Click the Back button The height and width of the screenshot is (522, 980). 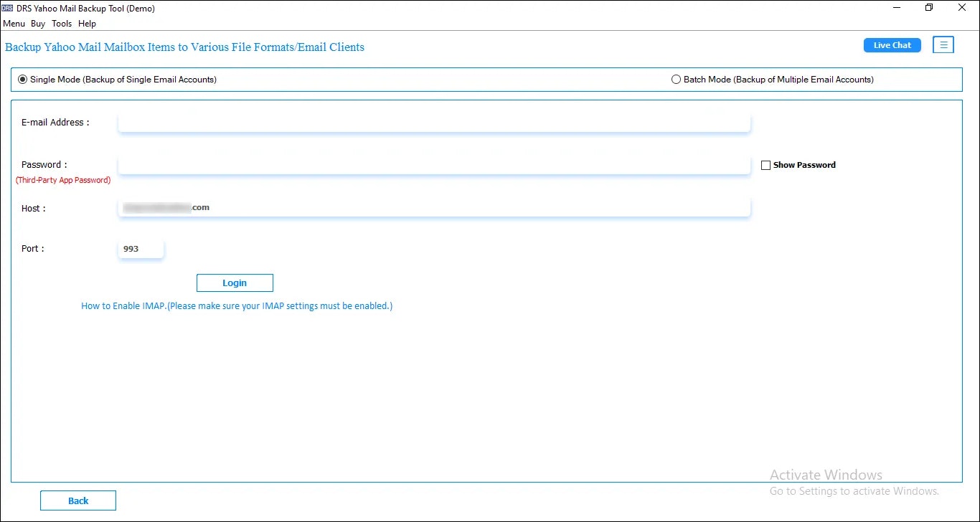78,500
